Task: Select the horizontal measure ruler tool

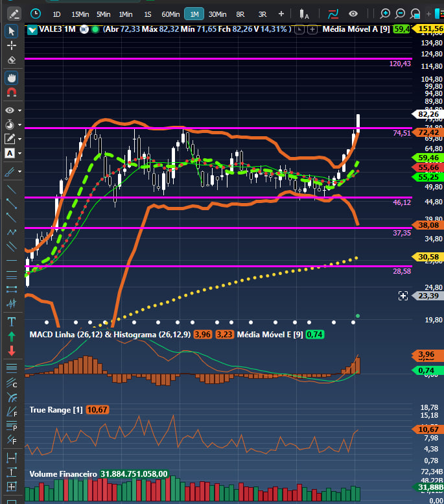Action: [12, 458]
